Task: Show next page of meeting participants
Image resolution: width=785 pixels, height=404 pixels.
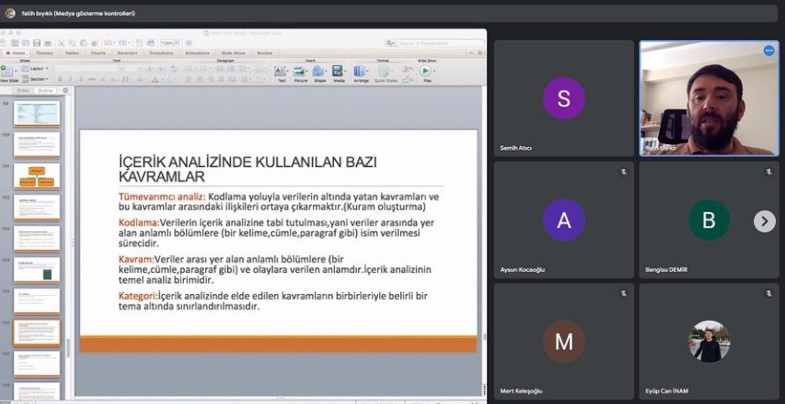Action: (x=764, y=221)
